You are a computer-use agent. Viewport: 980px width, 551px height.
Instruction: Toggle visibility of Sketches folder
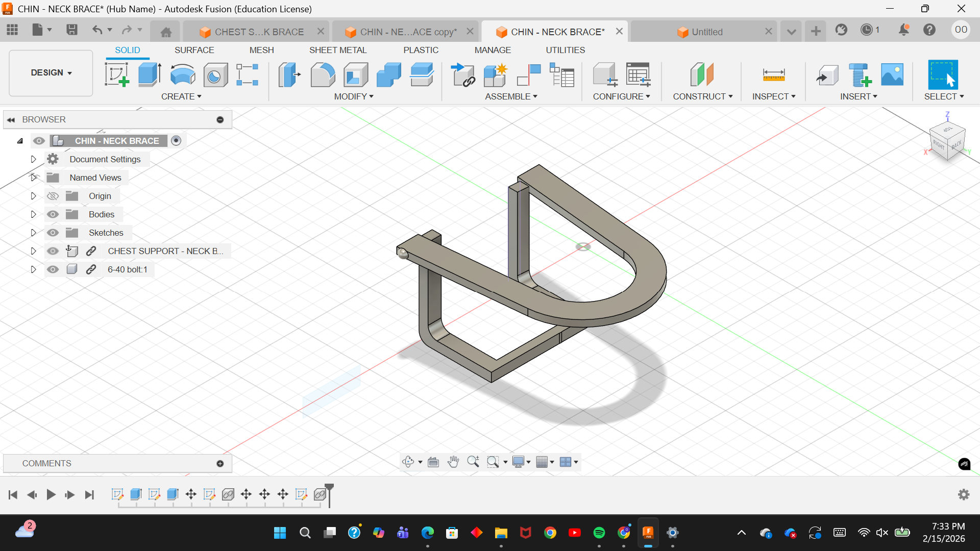click(53, 233)
